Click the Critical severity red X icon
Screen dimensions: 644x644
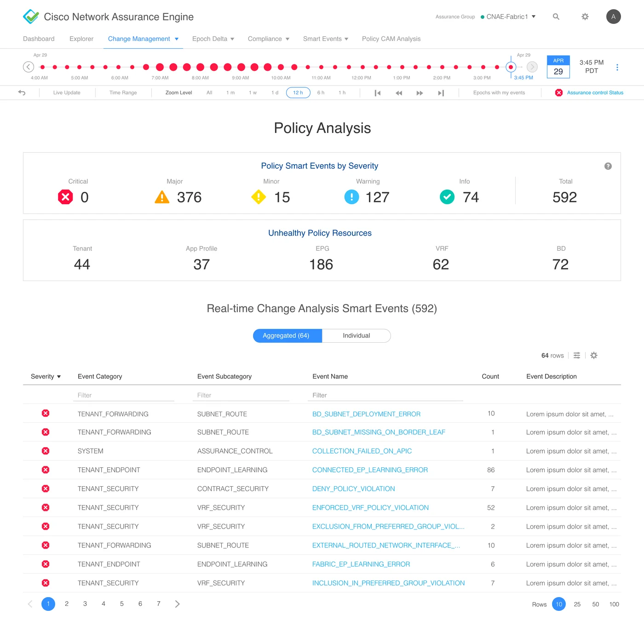pyautogui.click(x=65, y=197)
